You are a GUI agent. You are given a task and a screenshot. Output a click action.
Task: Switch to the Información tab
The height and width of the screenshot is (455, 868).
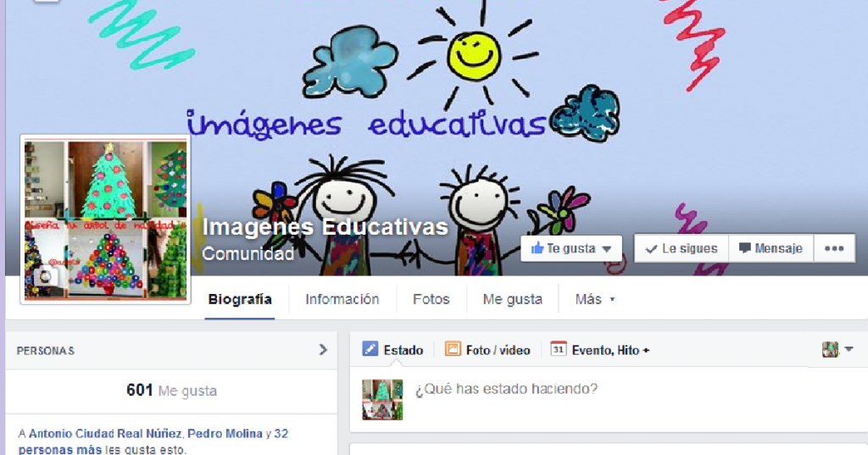pos(342,299)
